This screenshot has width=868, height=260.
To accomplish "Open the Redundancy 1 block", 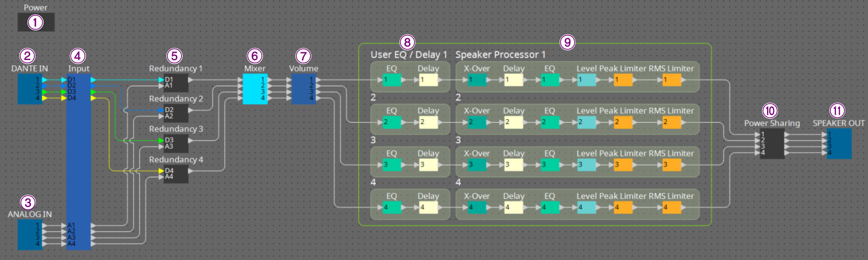I will (x=176, y=83).
